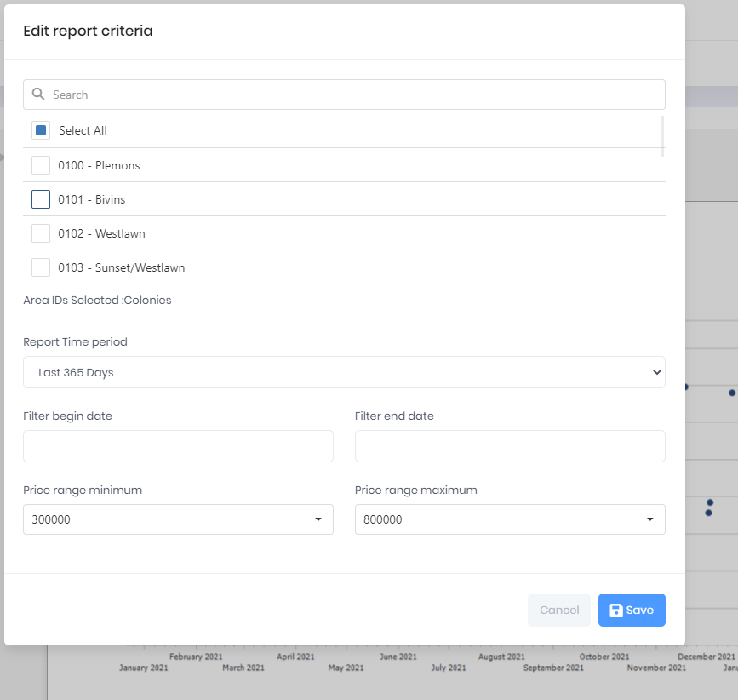Focus the Search area input field

[344, 95]
